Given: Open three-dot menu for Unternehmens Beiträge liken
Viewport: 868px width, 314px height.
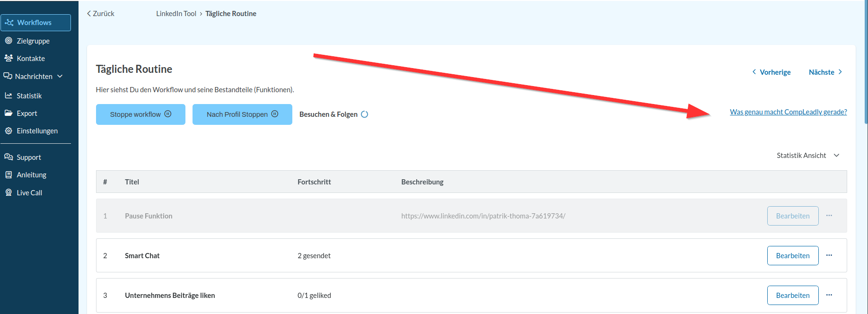Looking at the screenshot, I should (829, 295).
